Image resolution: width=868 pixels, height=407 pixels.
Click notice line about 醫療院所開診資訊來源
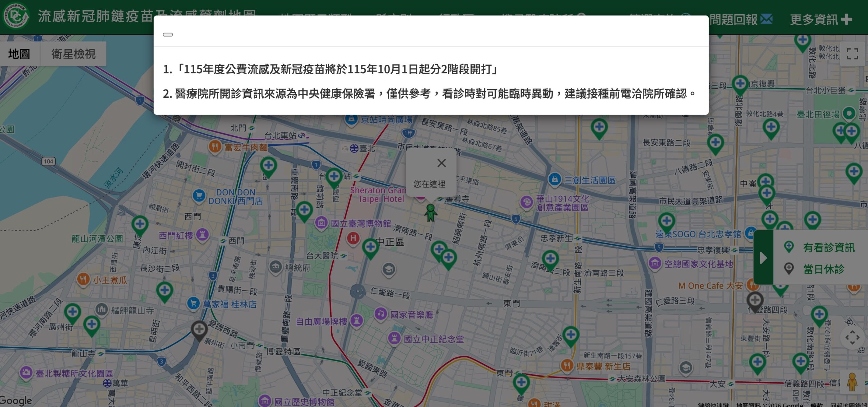pos(429,94)
